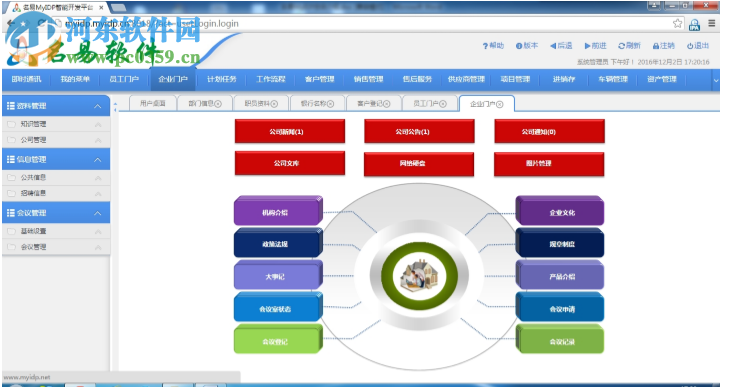This screenshot has width=729, height=391.
Task: Open the 版本 version info link
Action: (x=527, y=46)
